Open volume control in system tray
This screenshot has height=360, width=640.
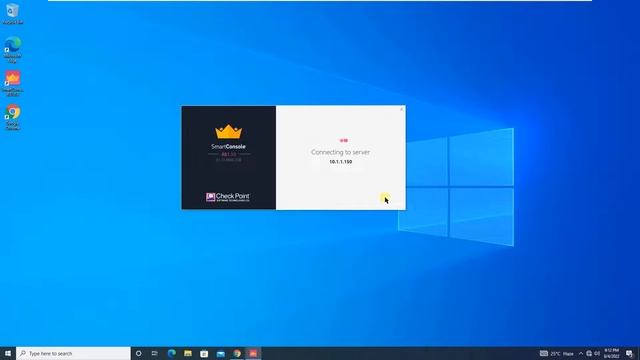597,353
